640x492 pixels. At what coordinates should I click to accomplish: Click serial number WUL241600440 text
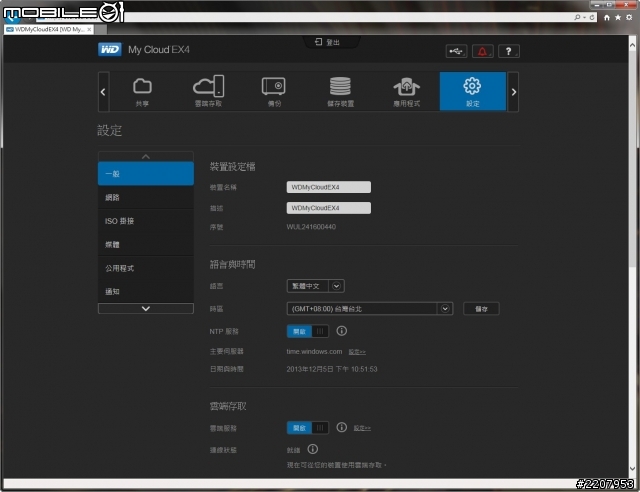[x=311, y=227]
